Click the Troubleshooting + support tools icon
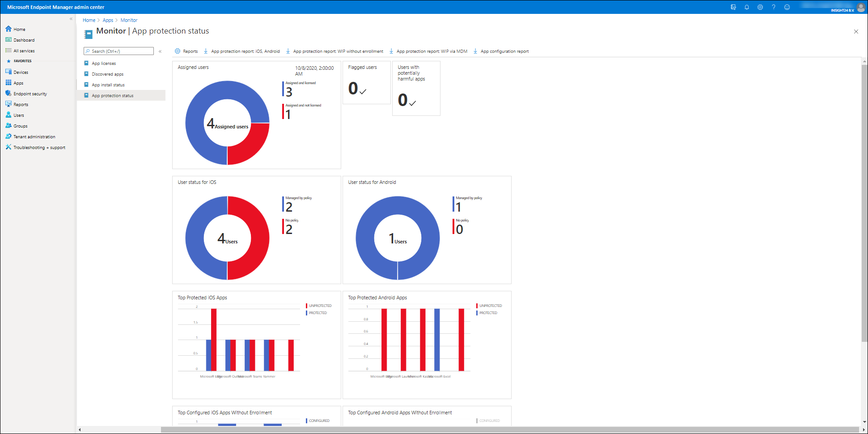 click(x=8, y=147)
